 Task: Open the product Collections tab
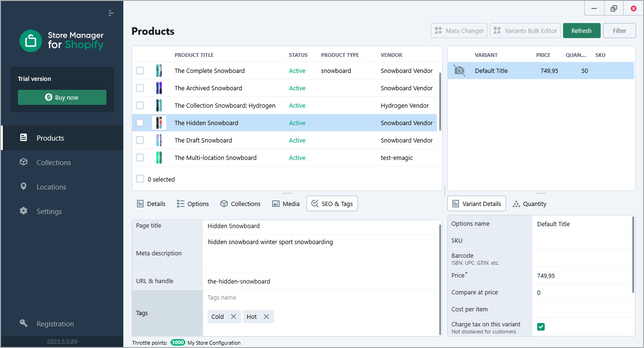click(240, 204)
